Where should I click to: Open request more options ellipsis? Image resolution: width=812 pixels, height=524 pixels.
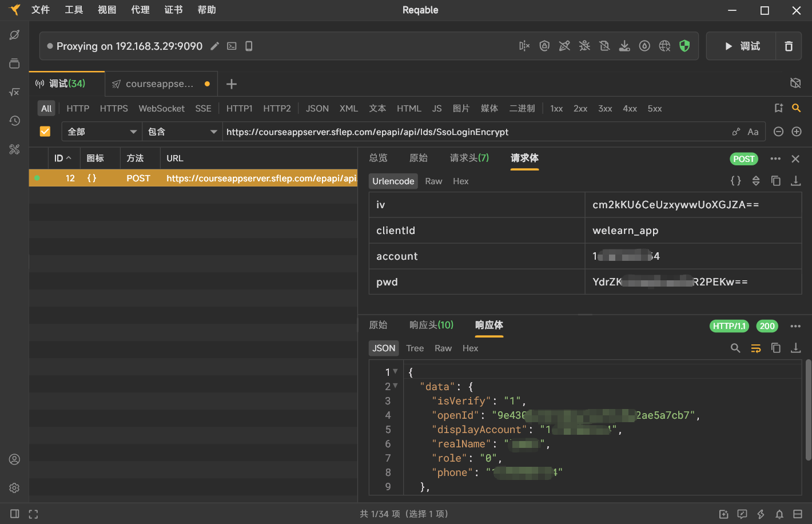click(x=775, y=158)
